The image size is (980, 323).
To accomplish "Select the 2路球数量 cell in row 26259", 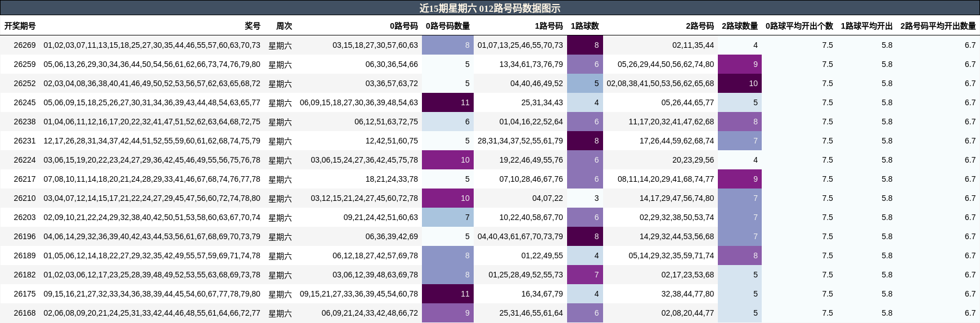I will 740,64.
